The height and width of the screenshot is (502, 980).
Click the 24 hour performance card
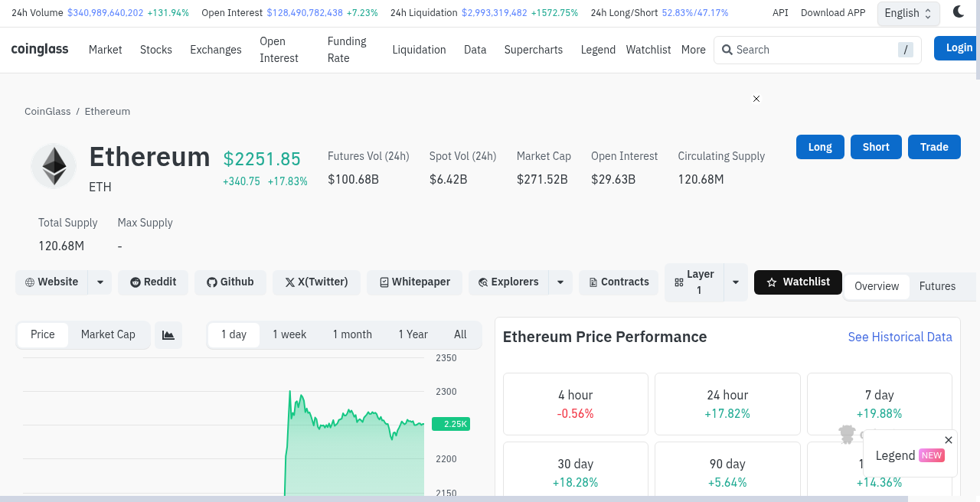coord(727,404)
